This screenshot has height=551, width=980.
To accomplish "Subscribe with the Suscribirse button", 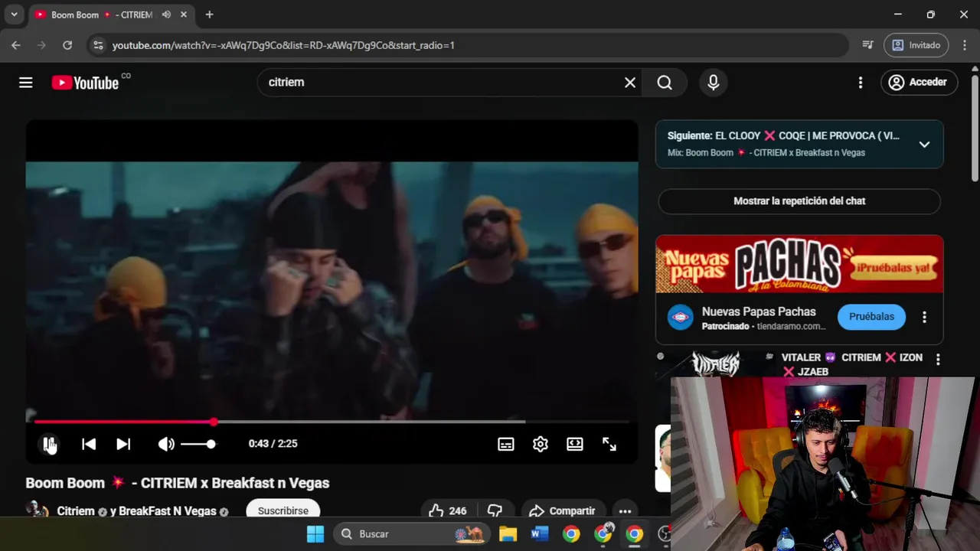I will (283, 510).
